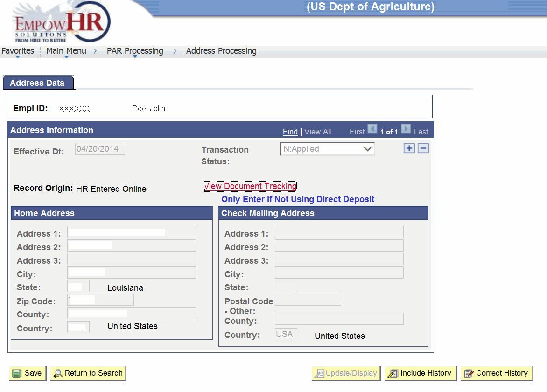Switch to the Address Data tab
Image resolution: width=547 pixels, height=392 pixels.
point(38,83)
